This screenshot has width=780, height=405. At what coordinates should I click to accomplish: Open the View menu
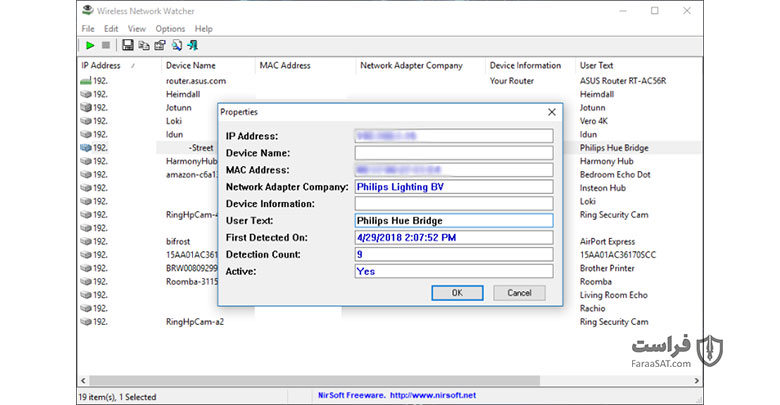tap(136, 29)
